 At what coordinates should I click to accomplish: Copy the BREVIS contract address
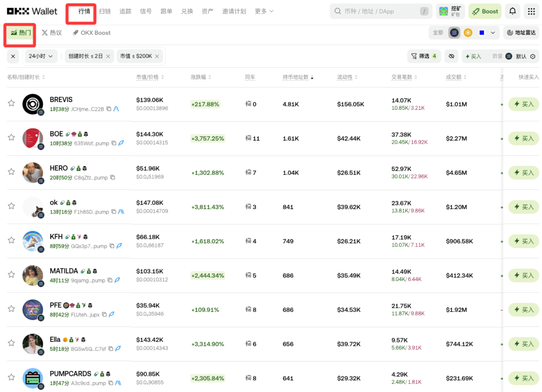[109, 109]
